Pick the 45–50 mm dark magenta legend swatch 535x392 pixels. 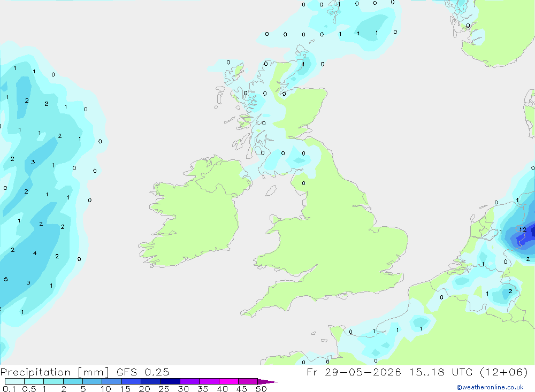point(248,381)
